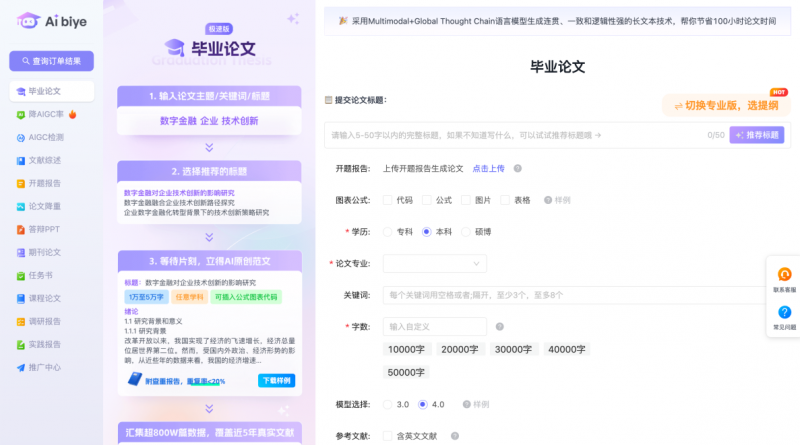This screenshot has width=800, height=445.
Task: Click the 实践报告 sidebar icon
Action: 21,345
